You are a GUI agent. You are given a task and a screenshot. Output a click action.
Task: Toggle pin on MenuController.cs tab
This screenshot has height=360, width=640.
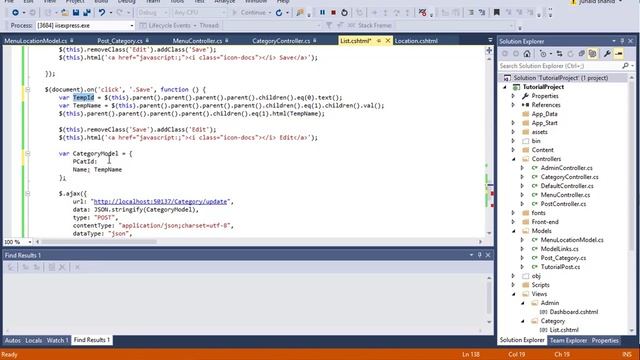pyautogui.click(x=227, y=40)
